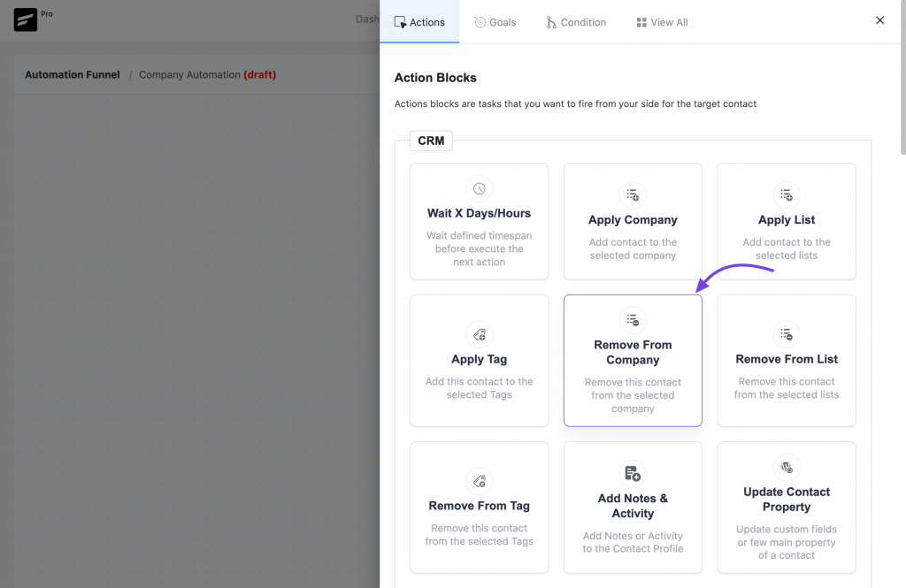Switch to the View All tab
906x588 pixels.
click(x=661, y=22)
